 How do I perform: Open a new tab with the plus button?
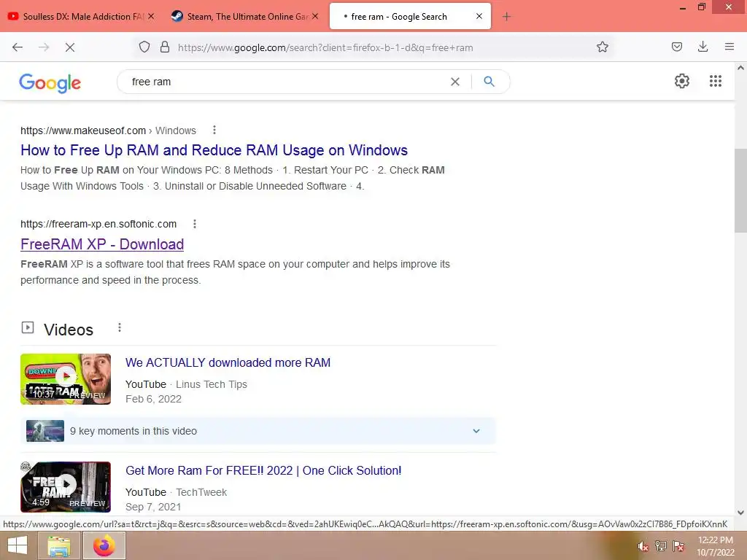[506, 17]
